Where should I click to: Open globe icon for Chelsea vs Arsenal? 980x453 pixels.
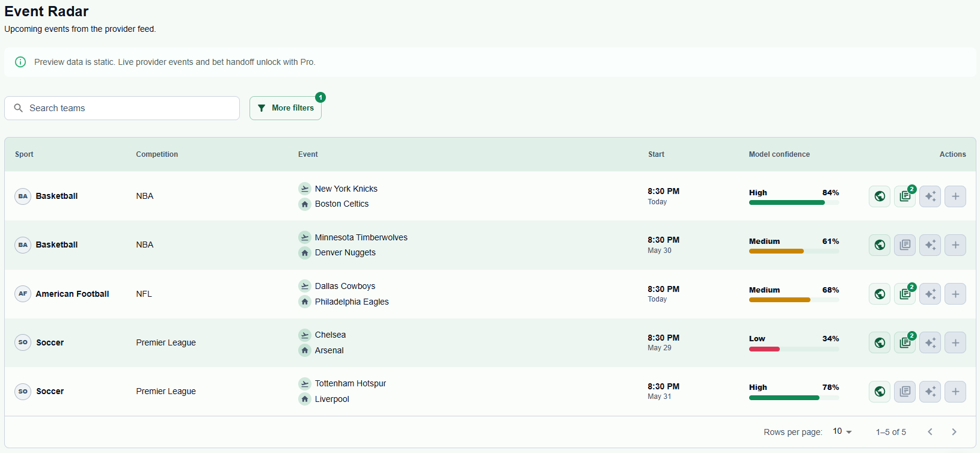(x=880, y=342)
